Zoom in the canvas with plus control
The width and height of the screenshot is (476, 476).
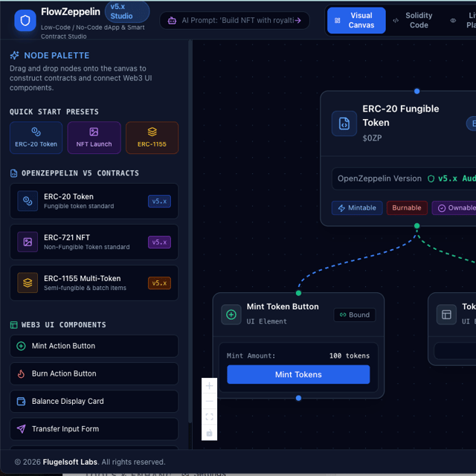tap(209, 386)
